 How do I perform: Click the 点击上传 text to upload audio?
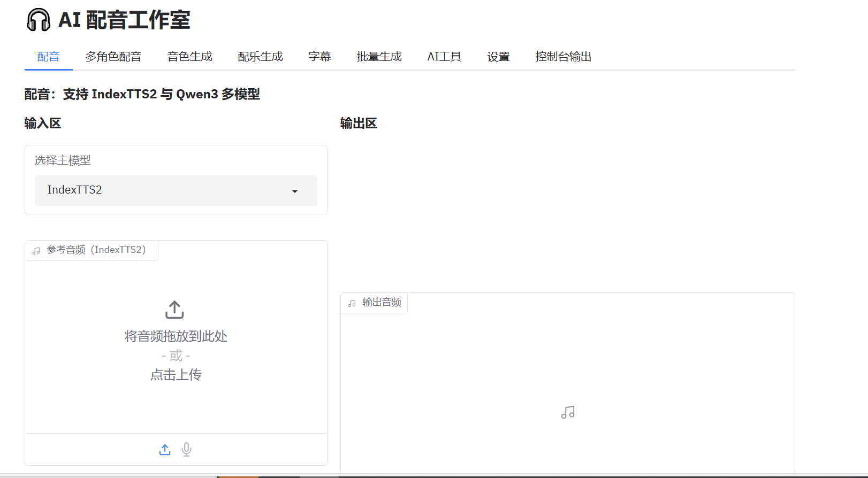pos(176,375)
